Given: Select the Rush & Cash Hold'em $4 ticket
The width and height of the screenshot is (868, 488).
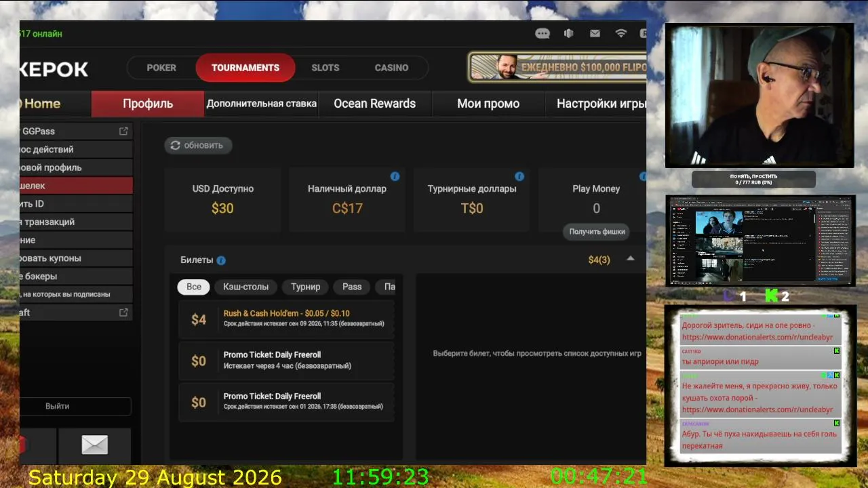Looking at the screenshot, I should click(286, 319).
